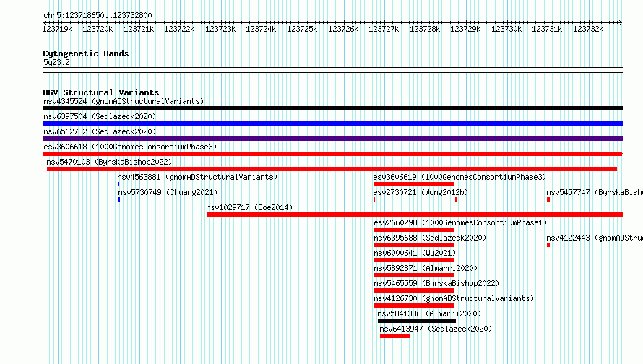Select the nsv5465559 ByrskaBishop2022 label
The image size is (643, 364).
[x=436, y=283]
